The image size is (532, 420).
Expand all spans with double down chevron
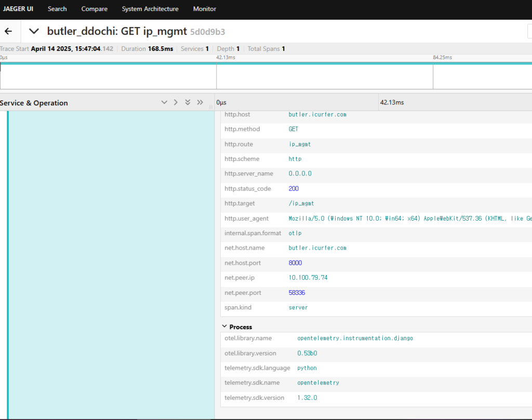click(188, 103)
